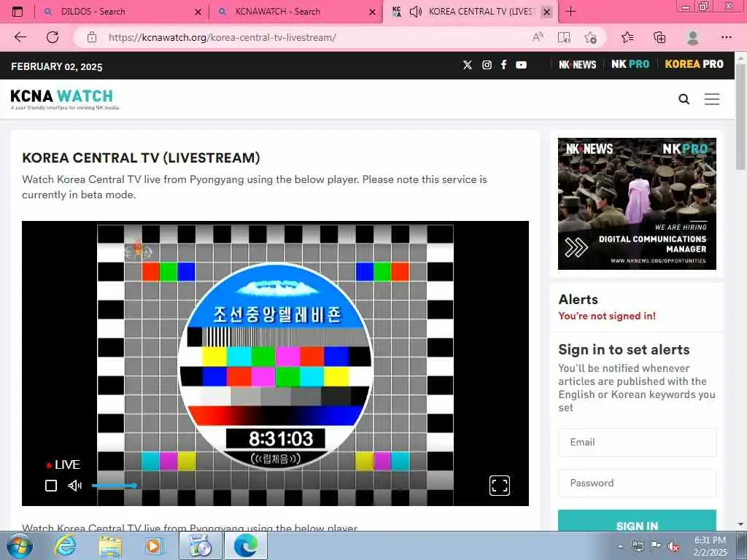Click the browser address bar URL
The height and width of the screenshot is (560, 747).
[x=222, y=37]
